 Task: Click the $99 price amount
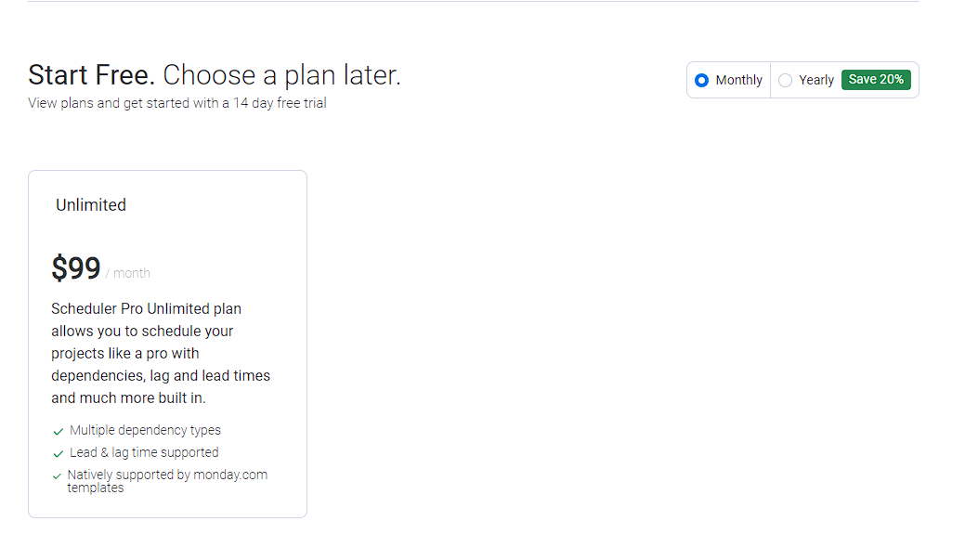(76, 268)
